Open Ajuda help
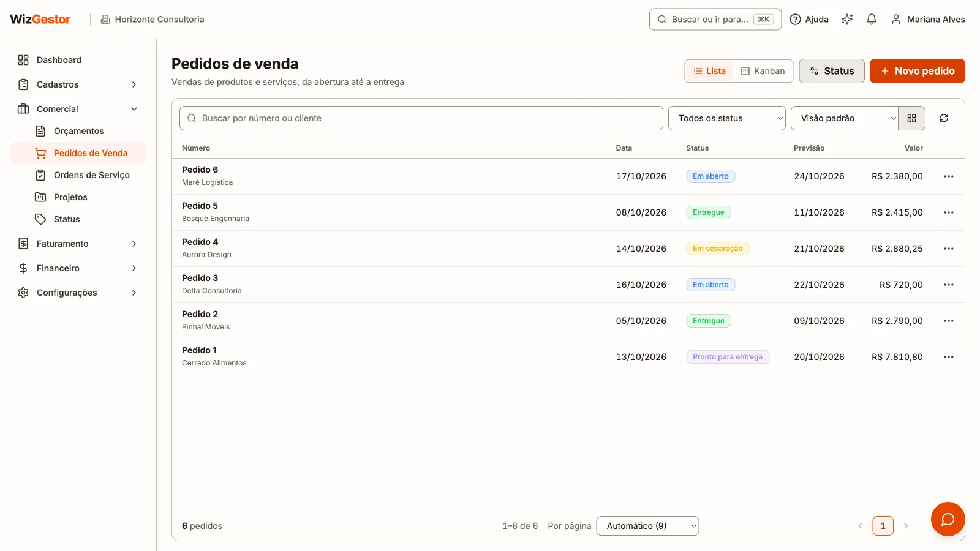 tap(809, 20)
